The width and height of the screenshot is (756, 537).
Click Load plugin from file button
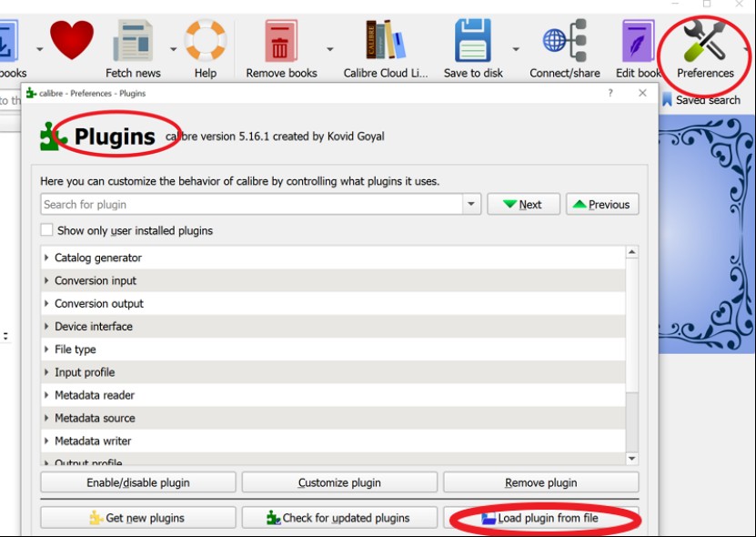click(541, 518)
